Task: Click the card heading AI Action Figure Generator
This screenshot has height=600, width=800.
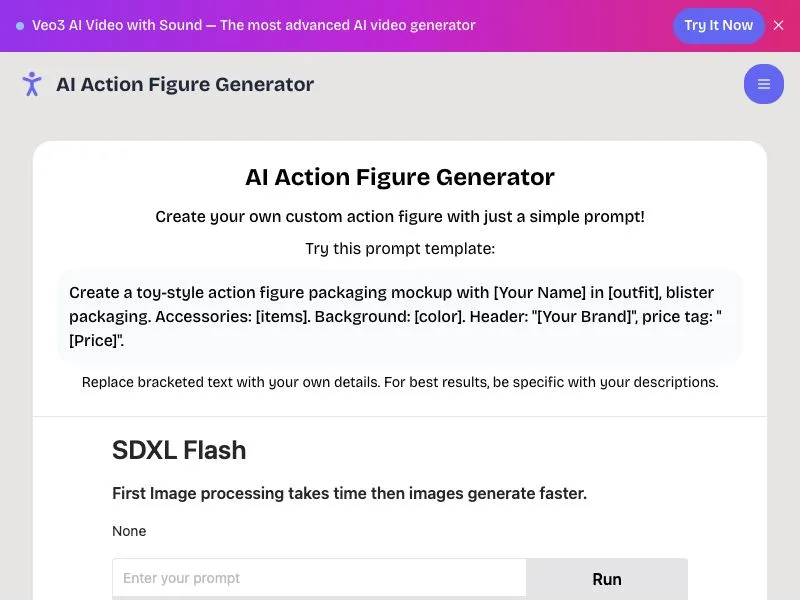Action: point(399,177)
